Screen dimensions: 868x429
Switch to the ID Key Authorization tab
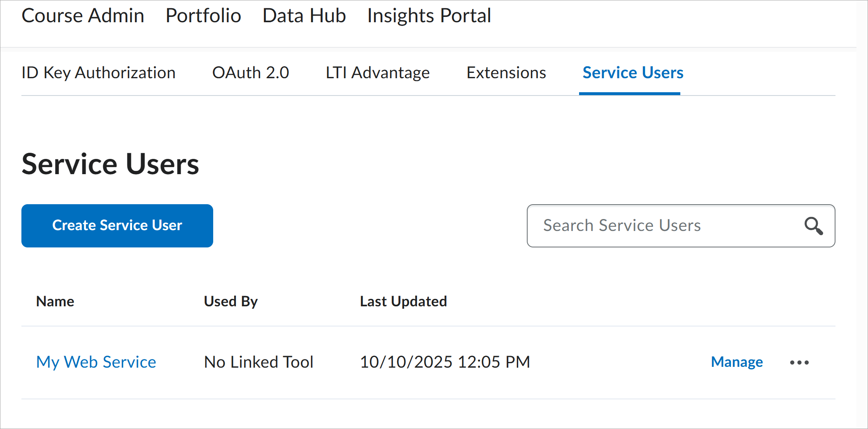tap(98, 72)
